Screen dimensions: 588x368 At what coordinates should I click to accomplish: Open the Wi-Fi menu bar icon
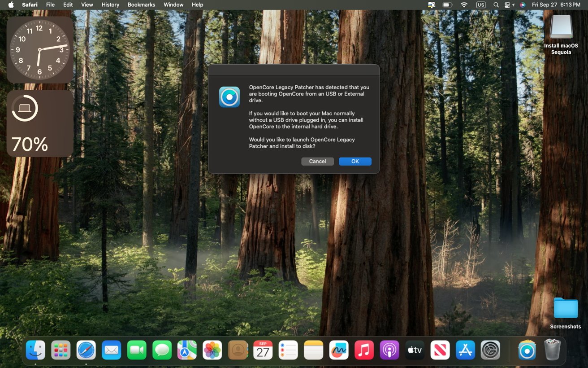(464, 4)
